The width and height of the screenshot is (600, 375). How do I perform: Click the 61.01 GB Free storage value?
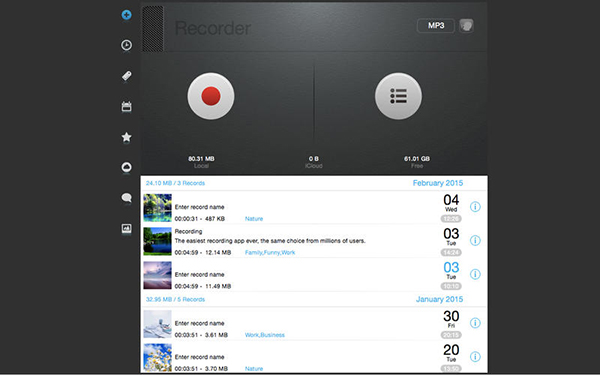tap(417, 158)
